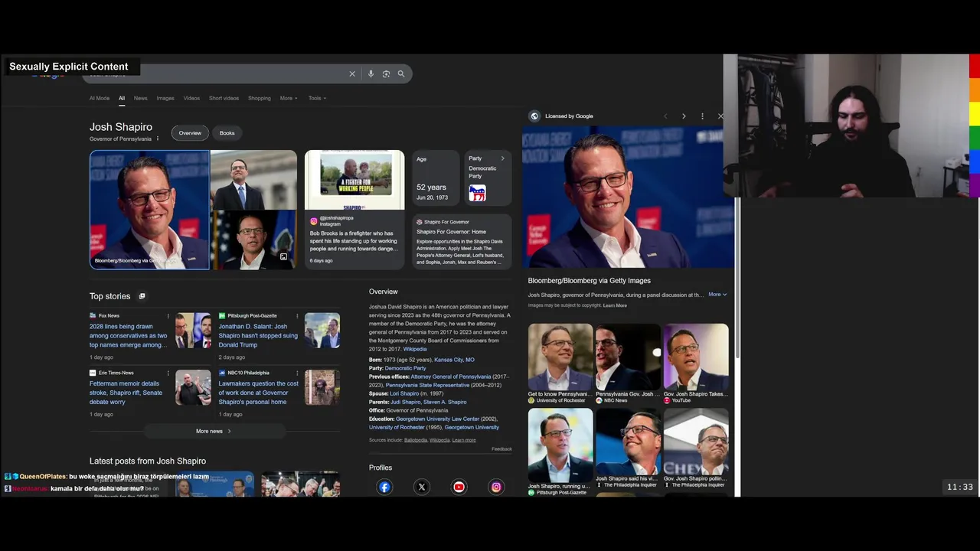980x551 pixels.
Task: Click the Age 52 years card
Action: 436,178
